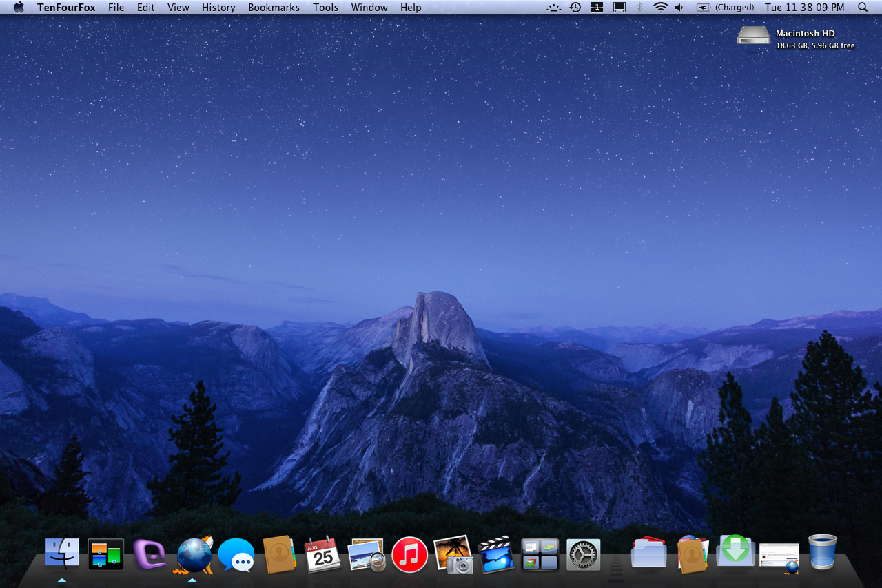Click the date and time clock
882x588 pixels.
click(804, 8)
